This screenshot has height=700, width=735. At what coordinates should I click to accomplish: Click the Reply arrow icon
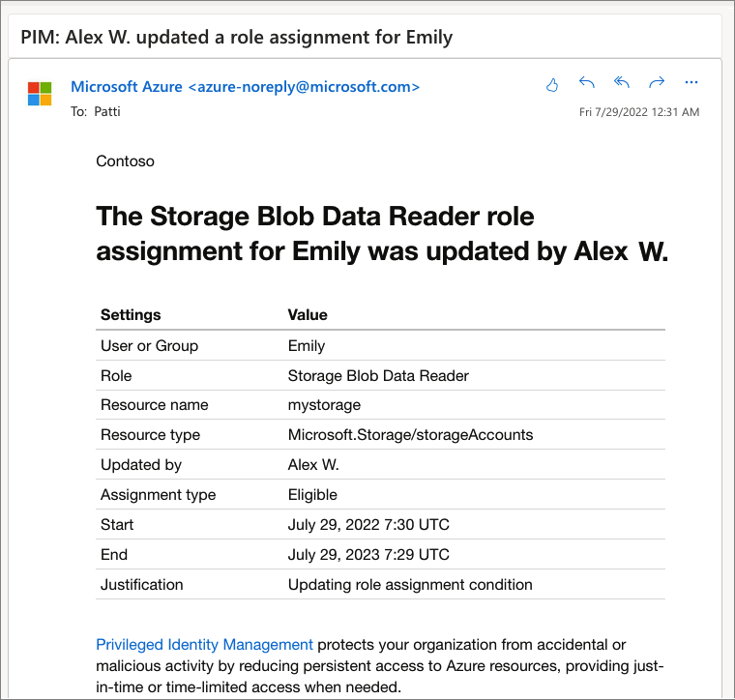tap(587, 83)
